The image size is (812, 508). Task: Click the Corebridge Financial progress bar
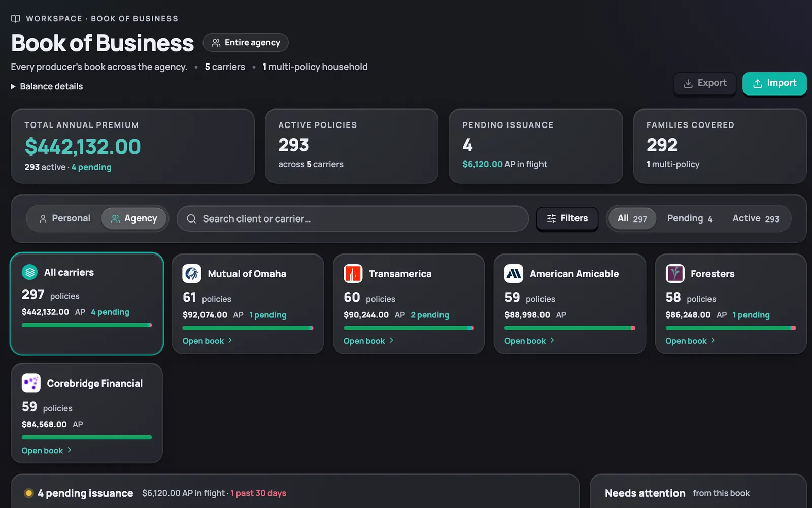pyautogui.click(x=87, y=437)
